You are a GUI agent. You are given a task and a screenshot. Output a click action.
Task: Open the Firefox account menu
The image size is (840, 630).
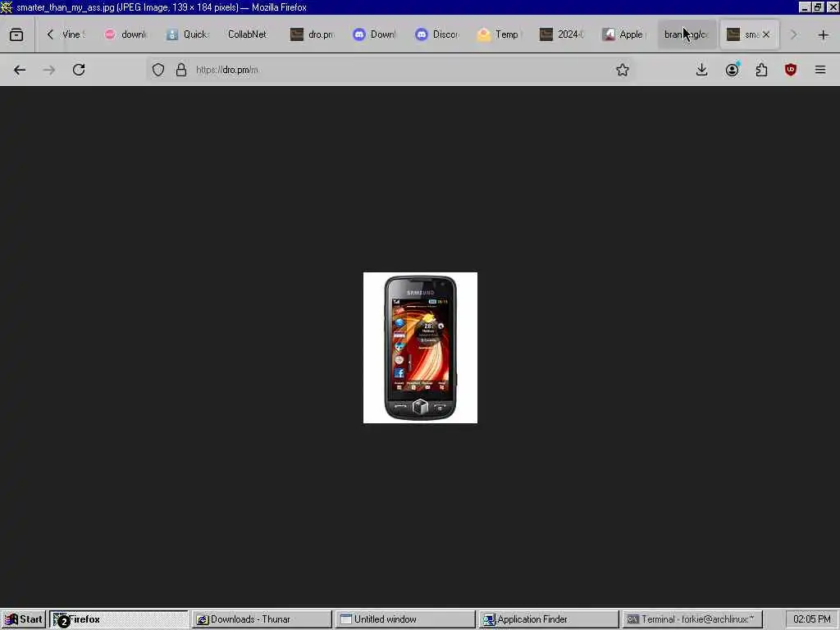732,71
